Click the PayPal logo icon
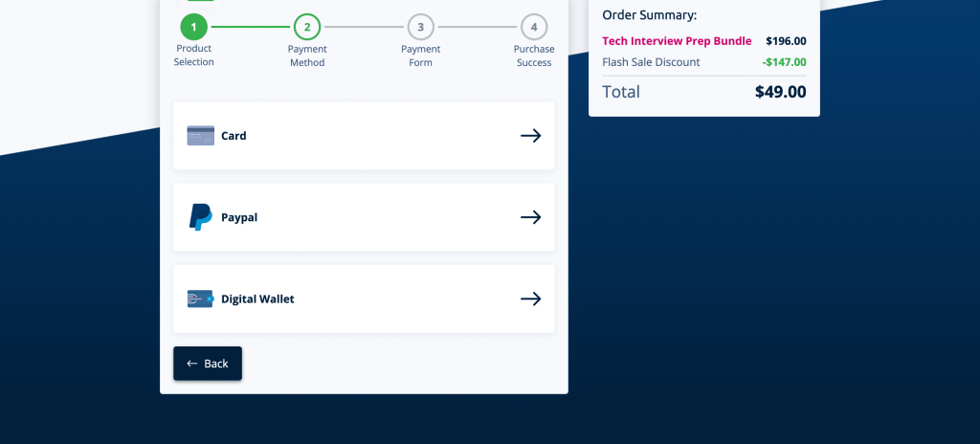Viewport: 980px width, 444px height. 200,217
